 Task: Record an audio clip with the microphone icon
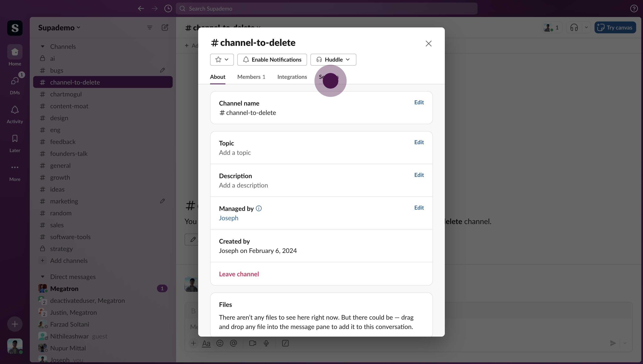(x=266, y=343)
